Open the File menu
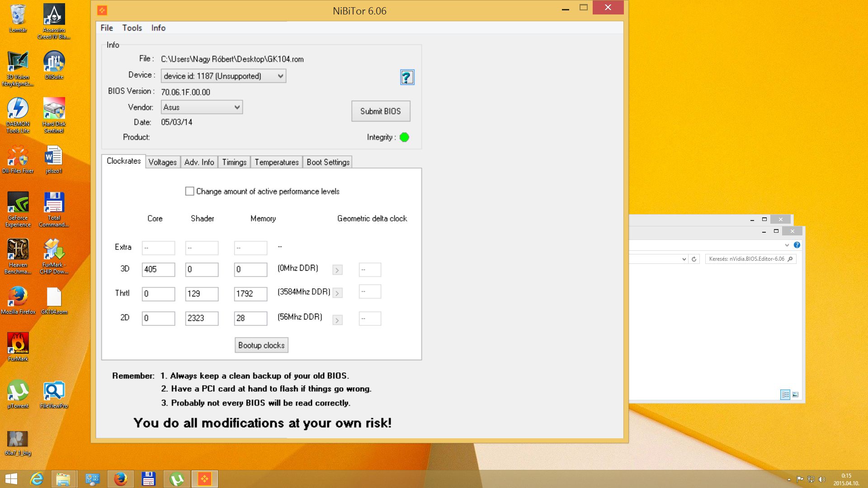Screen dimensions: 868x488 pyautogui.click(x=107, y=28)
